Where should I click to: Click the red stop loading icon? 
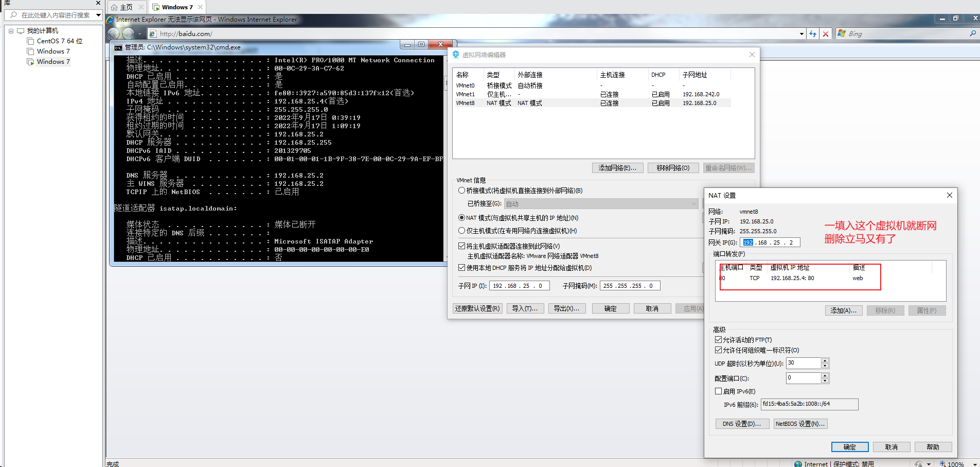(826, 33)
